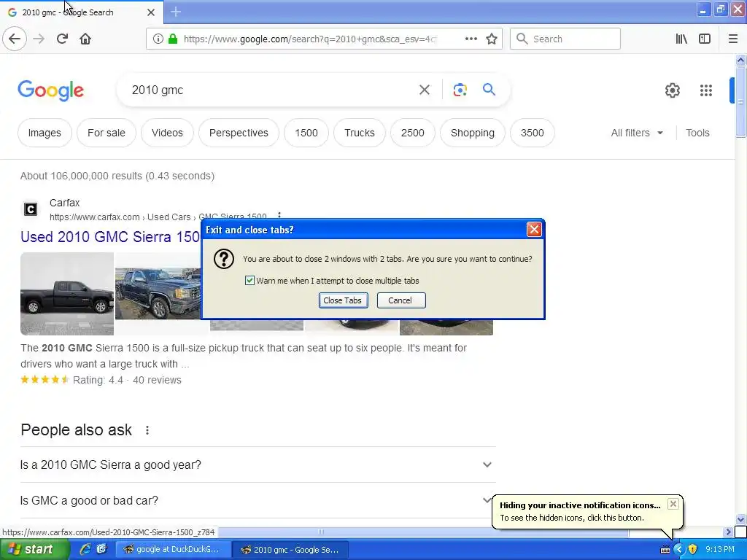Open the Google apps grid
747x560 pixels.
[x=706, y=90]
